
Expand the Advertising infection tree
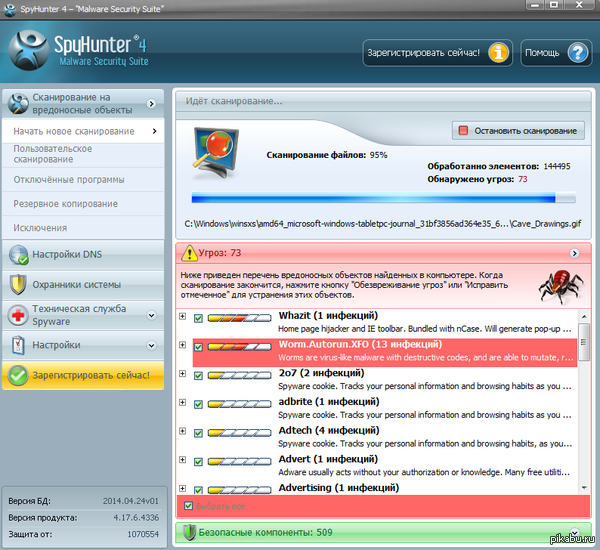pyautogui.click(x=183, y=488)
